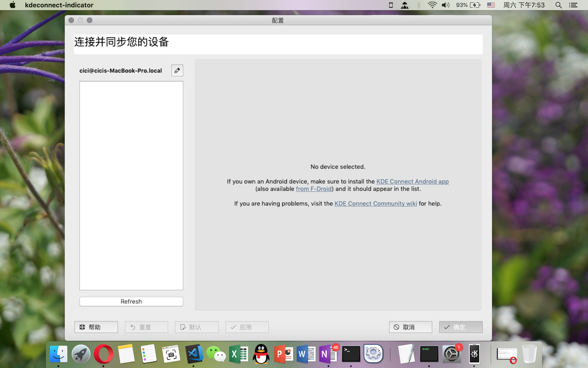Image resolution: width=588 pixels, height=368 pixels.
Task: Open the KDE Connect Android app link
Action: (x=412, y=181)
